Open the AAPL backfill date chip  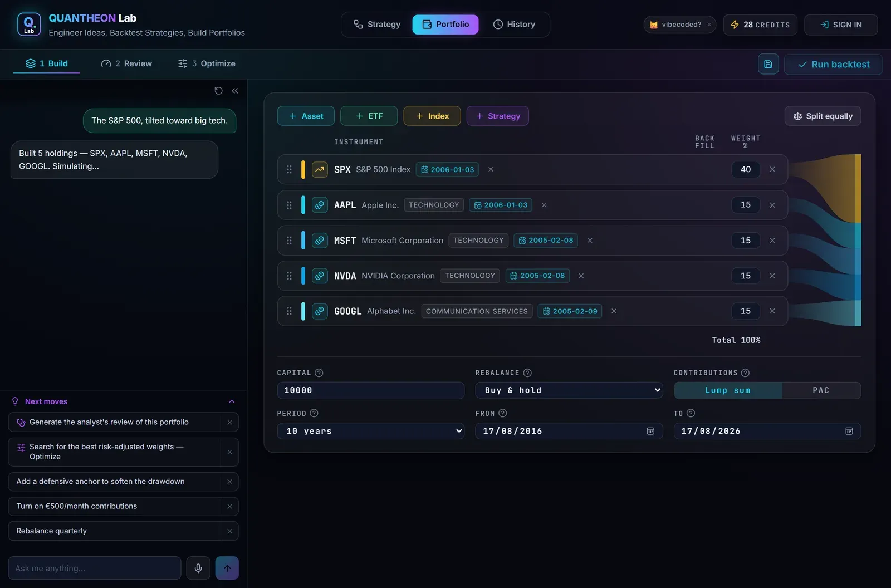[501, 205]
